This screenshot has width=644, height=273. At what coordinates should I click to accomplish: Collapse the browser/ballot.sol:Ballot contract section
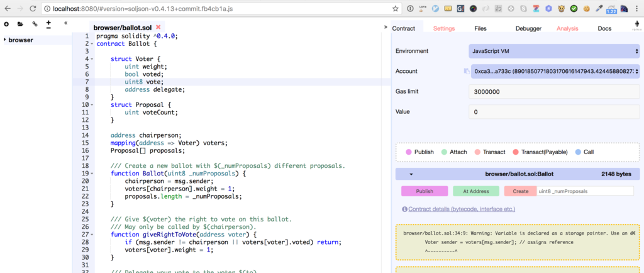pos(411,174)
